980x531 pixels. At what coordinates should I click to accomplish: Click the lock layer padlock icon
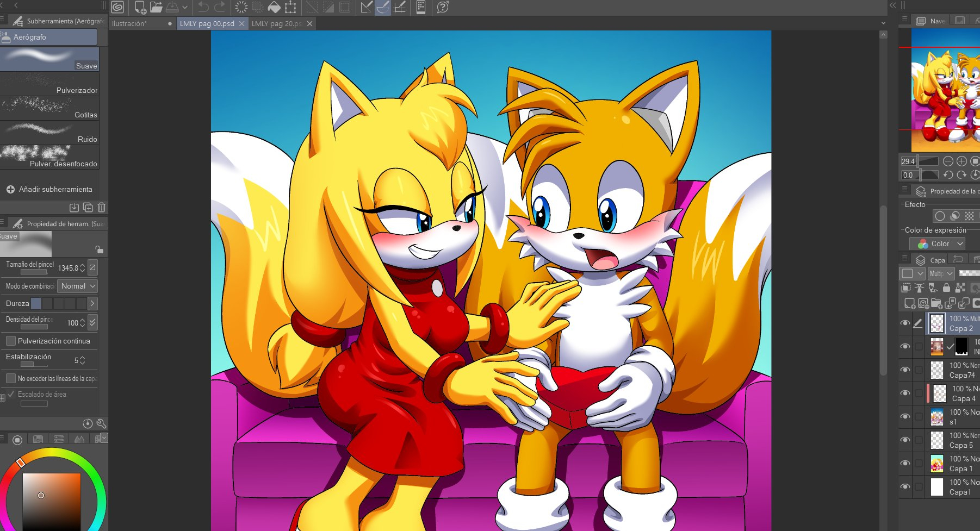(x=946, y=288)
